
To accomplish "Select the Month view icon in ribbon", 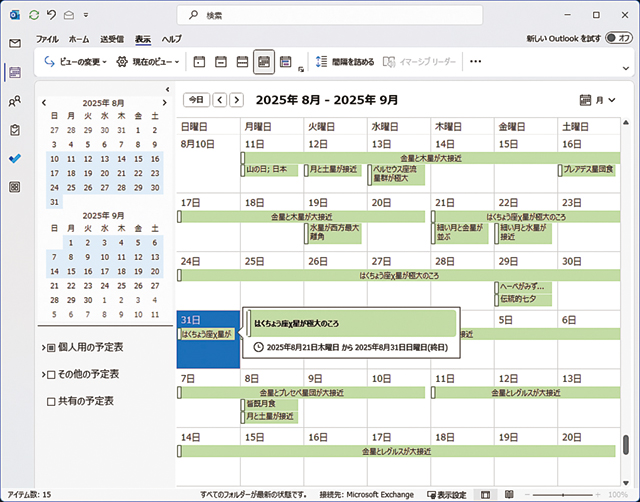I will pyautogui.click(x=264, y=62).
